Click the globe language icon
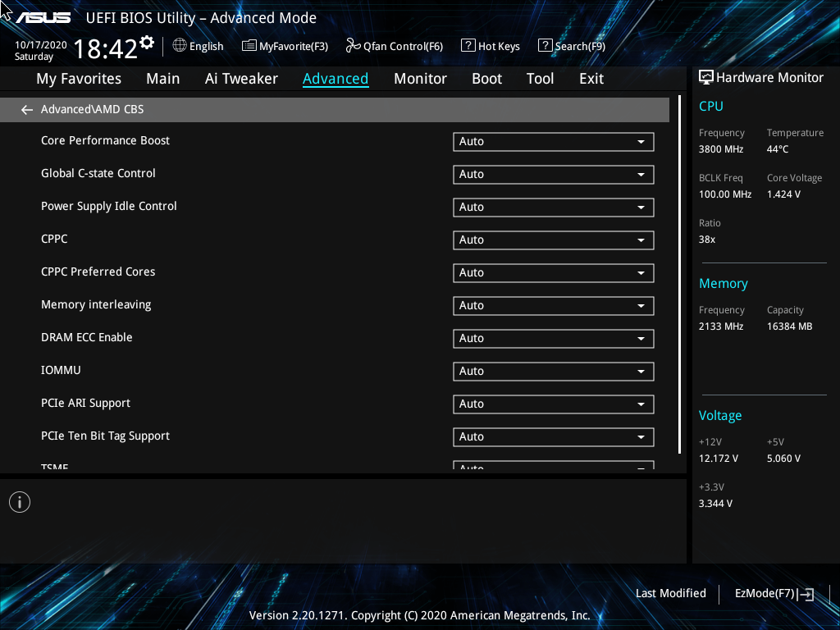This screenshot has width=840, height=630. click(x=180, y=46)
